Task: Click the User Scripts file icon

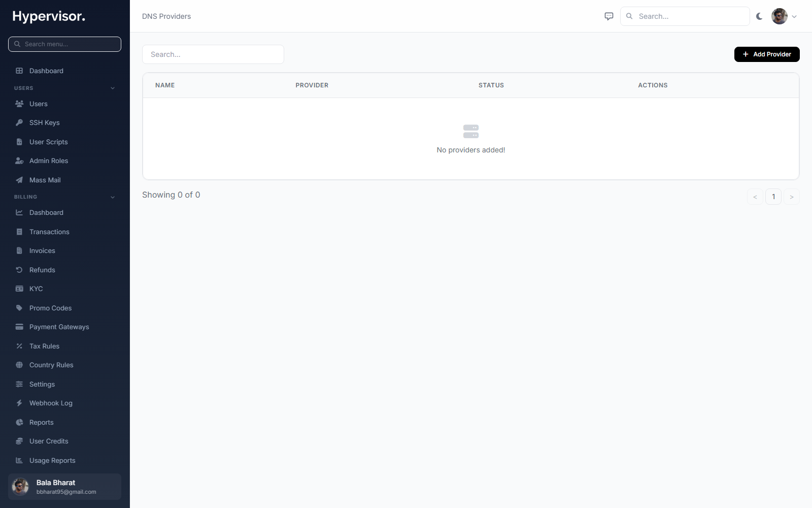Action: tap(19, 142)
